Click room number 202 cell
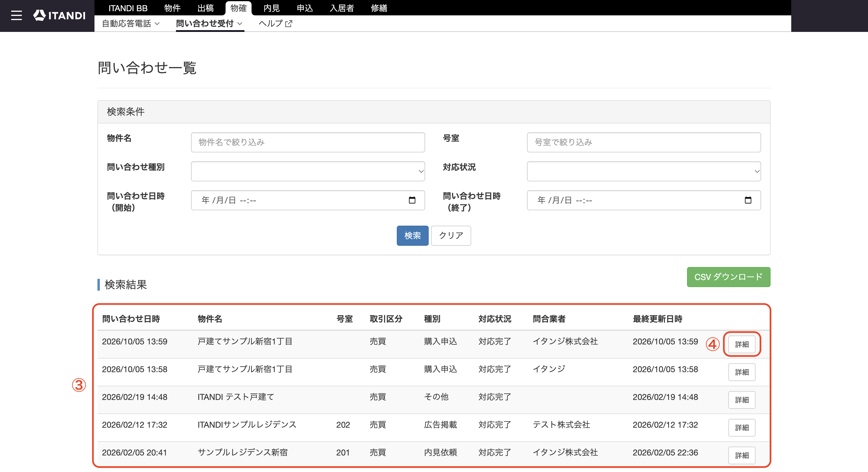Image resolution: width=868 pixels, height=472 pixels. click(x=343, y=425)
